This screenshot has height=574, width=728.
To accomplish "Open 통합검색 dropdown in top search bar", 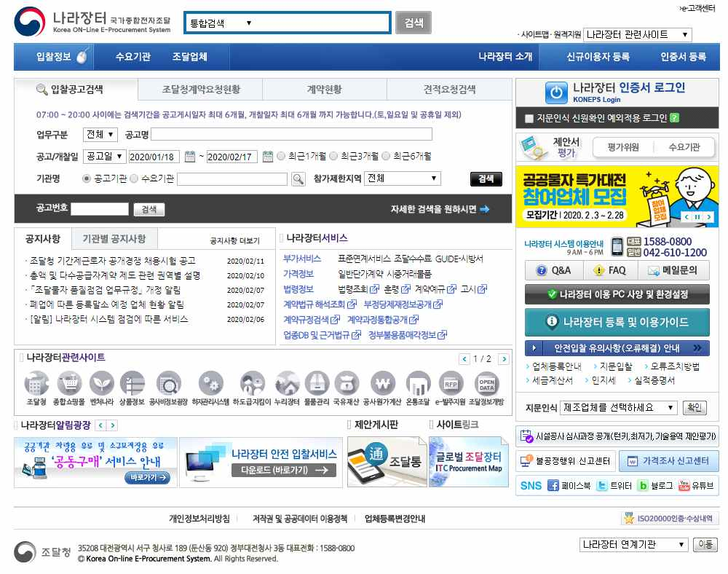I will 221,23.
